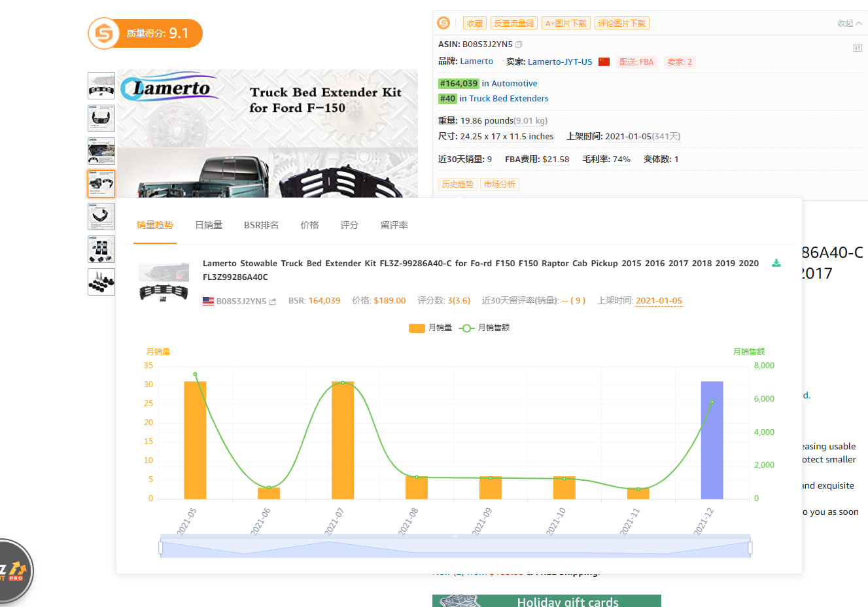Click the Lamerto product title in popup
This screenshot has height=607, width=868.
481,270
